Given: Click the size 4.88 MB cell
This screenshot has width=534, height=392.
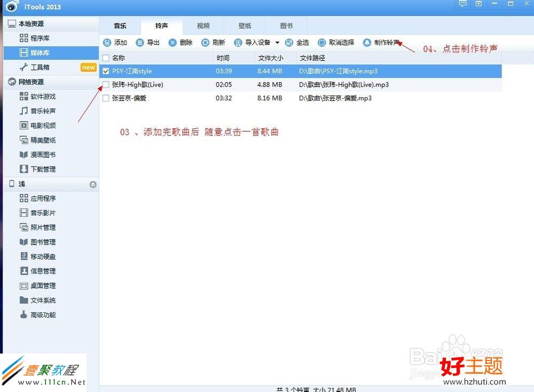Looking at the screenshot, I should click(270, 85).
